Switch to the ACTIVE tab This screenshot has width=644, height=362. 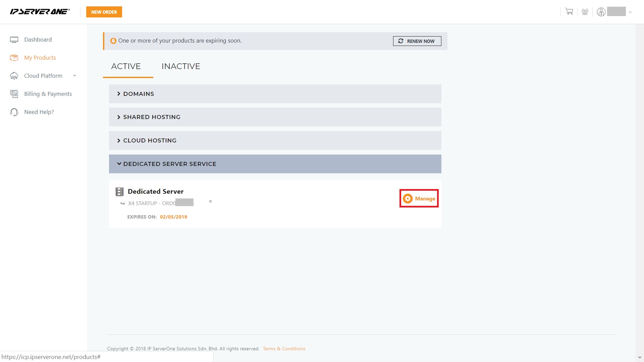(126, 66)
